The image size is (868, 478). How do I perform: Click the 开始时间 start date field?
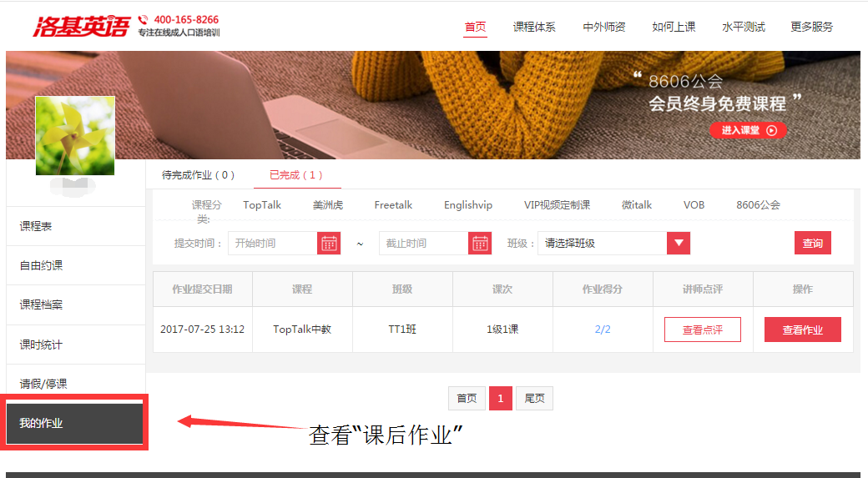pos(272,244)
